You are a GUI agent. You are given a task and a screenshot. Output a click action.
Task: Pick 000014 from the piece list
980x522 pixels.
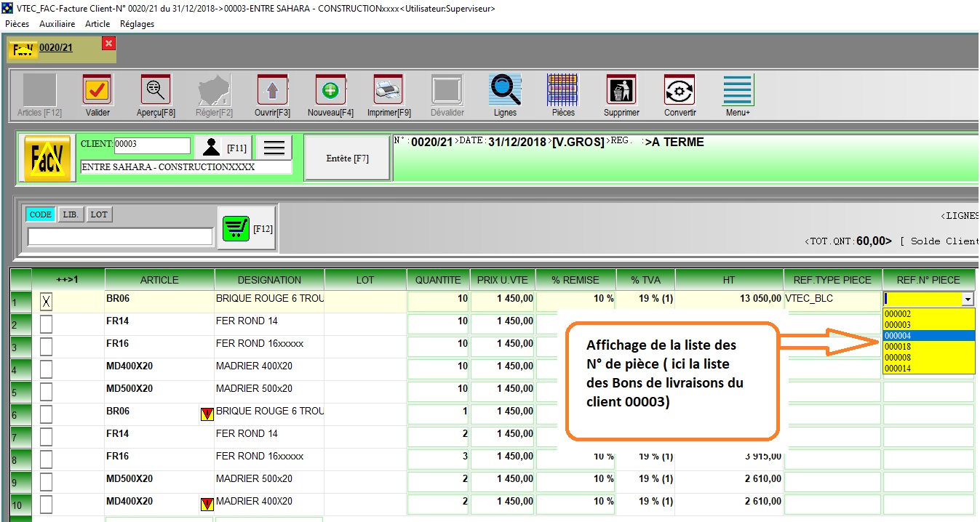928,369
